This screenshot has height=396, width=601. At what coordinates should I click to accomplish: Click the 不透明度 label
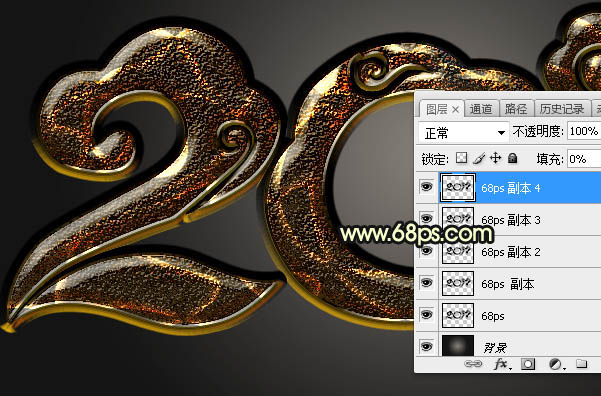[x=538, y=131]
